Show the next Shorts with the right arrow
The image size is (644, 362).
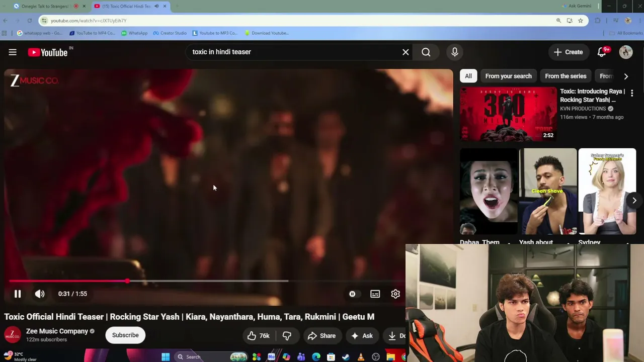[x=634, y=201]
